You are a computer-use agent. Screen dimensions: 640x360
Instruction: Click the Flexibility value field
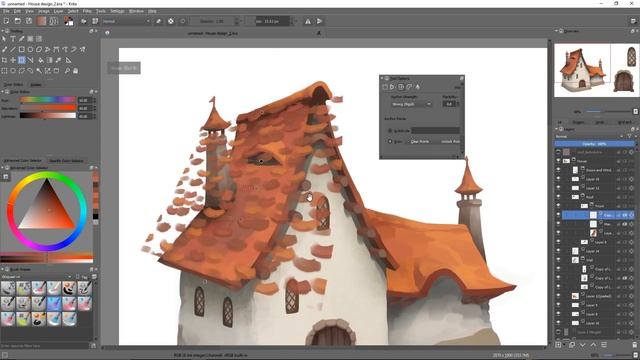tap(450, 104)
